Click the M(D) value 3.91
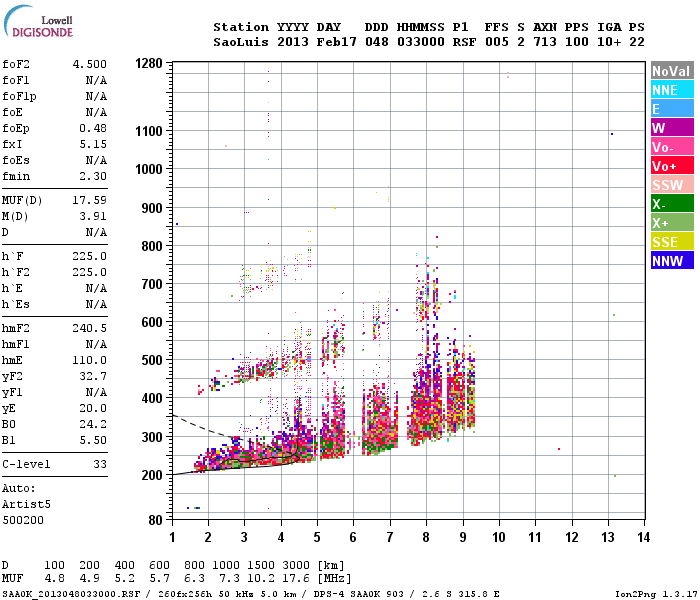 coord(93,216)
